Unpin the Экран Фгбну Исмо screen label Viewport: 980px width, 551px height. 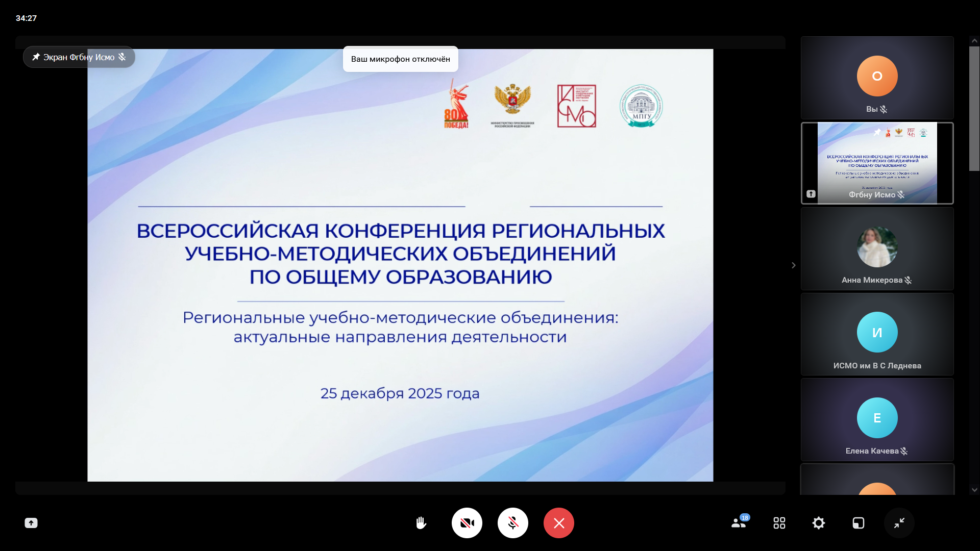click(36, 57)
